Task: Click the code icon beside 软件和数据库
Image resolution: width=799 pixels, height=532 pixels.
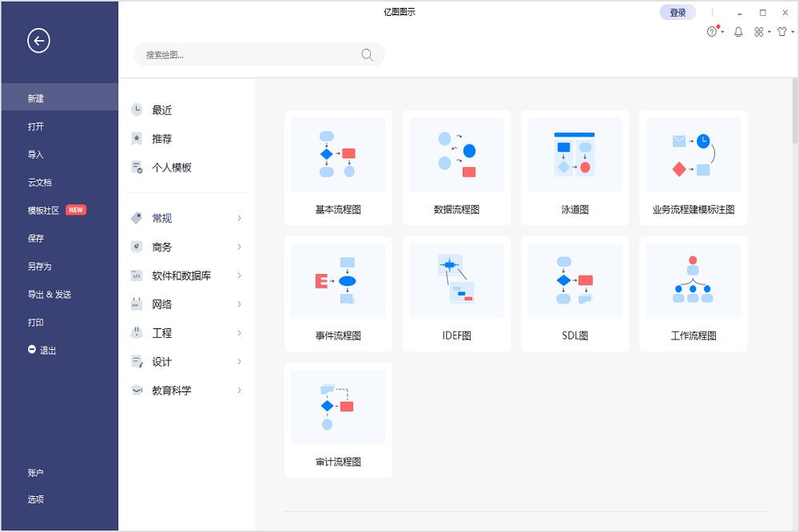Action: (x=137, y=276)
